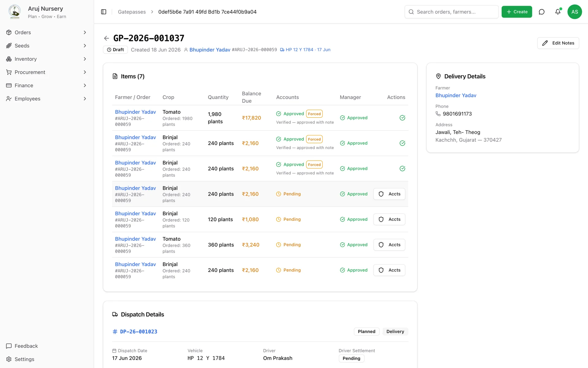Click the search magnifier icon

(411, 12)
